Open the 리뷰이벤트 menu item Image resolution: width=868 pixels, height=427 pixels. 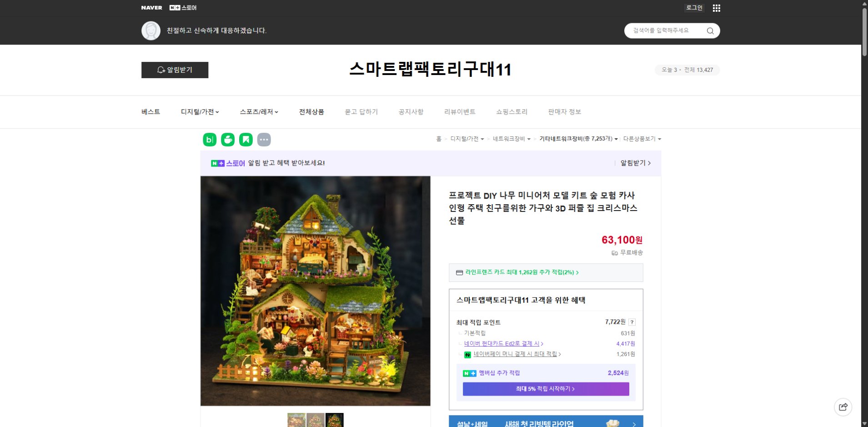coord(461,112)
